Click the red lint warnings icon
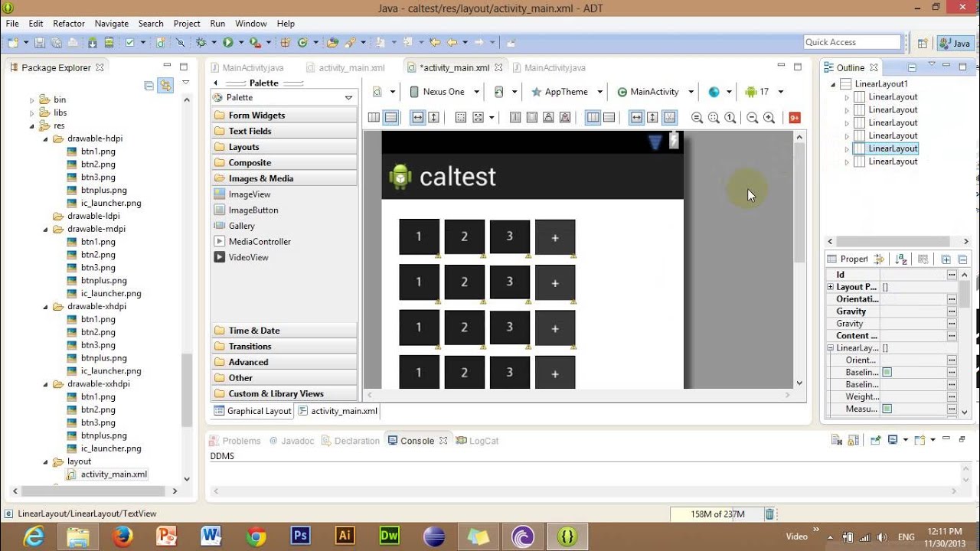This screenshot has height=551, width=980. 795,117
